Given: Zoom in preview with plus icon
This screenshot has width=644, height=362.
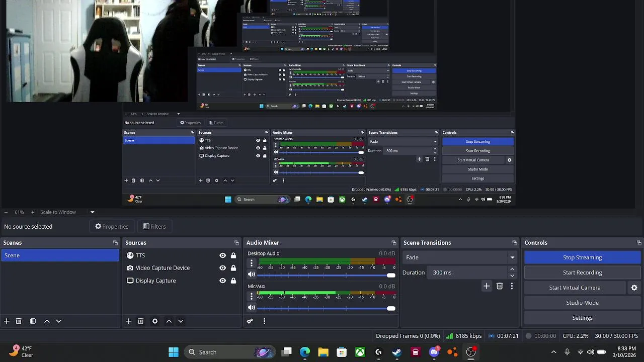Looking at the screenshot, I should (33, 212).
